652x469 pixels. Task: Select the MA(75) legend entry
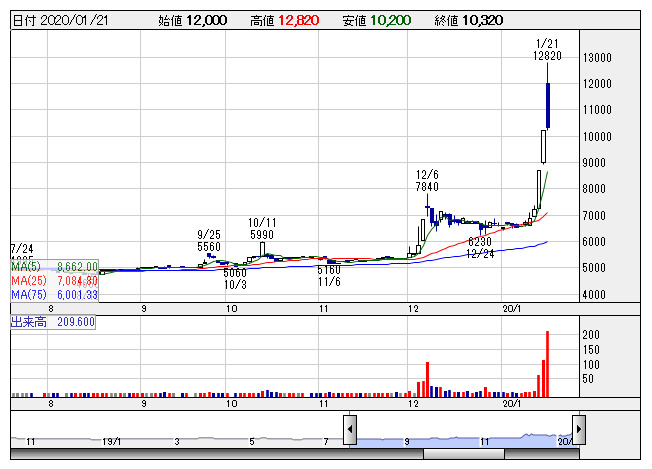point(54,295)
